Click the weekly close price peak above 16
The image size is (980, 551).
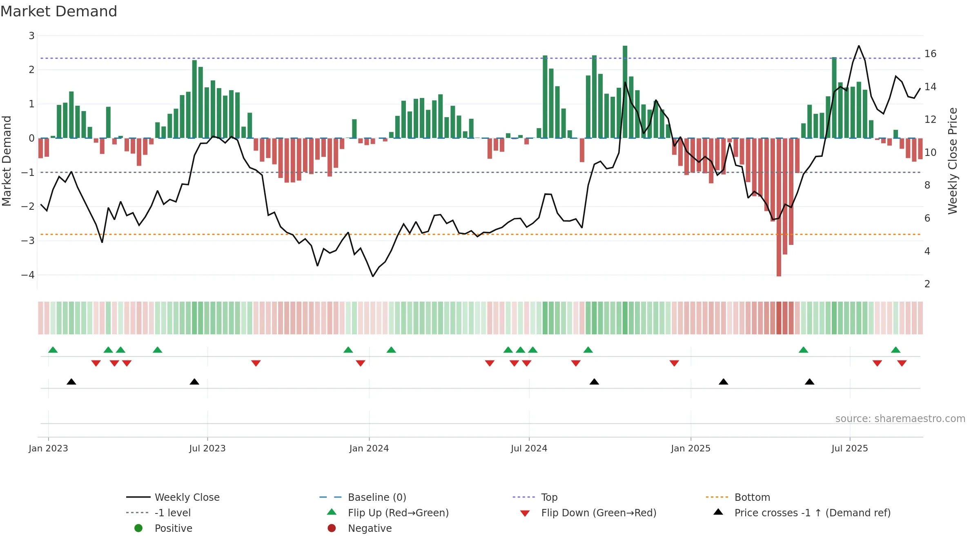(859, 46)
